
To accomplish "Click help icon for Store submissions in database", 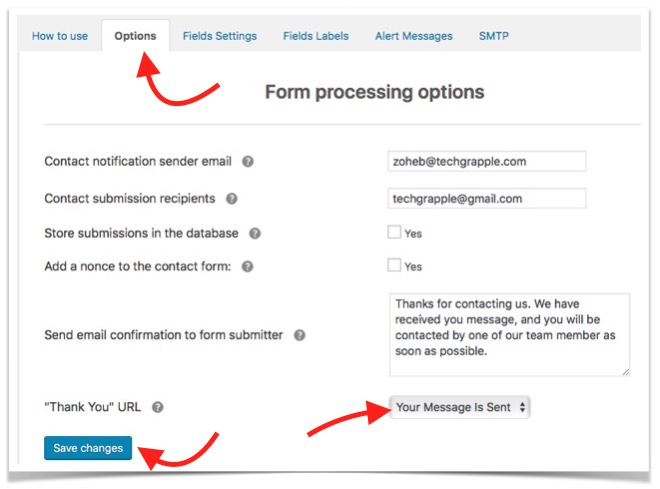I will (x=255, y=233).
